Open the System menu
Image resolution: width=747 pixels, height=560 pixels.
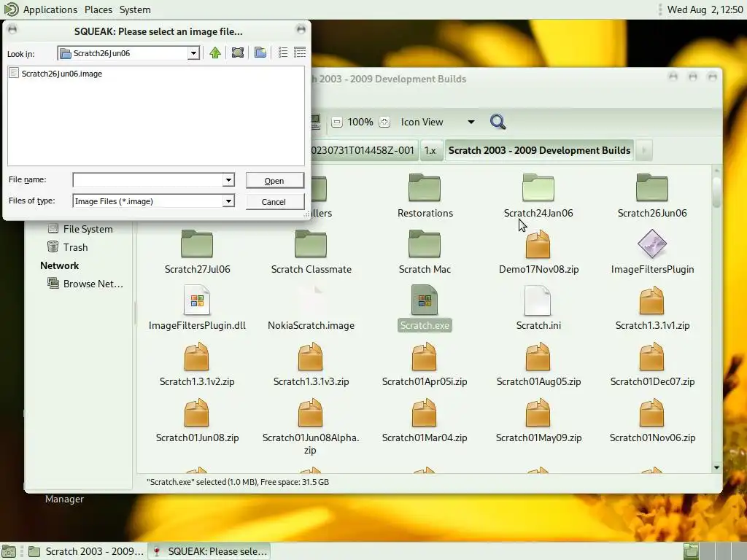(x=135, y=9)
